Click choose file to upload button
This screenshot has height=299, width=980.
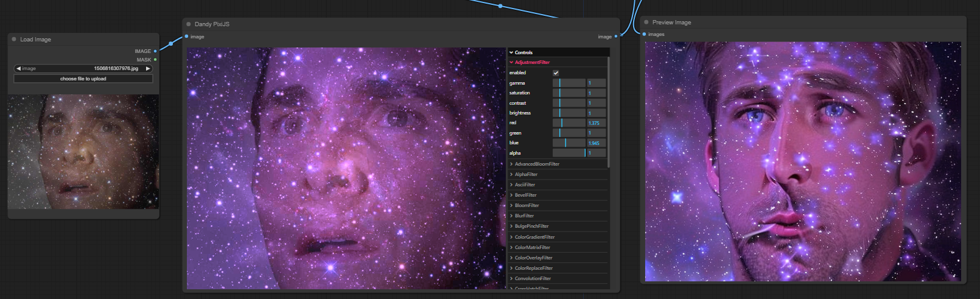coord(83,79)
